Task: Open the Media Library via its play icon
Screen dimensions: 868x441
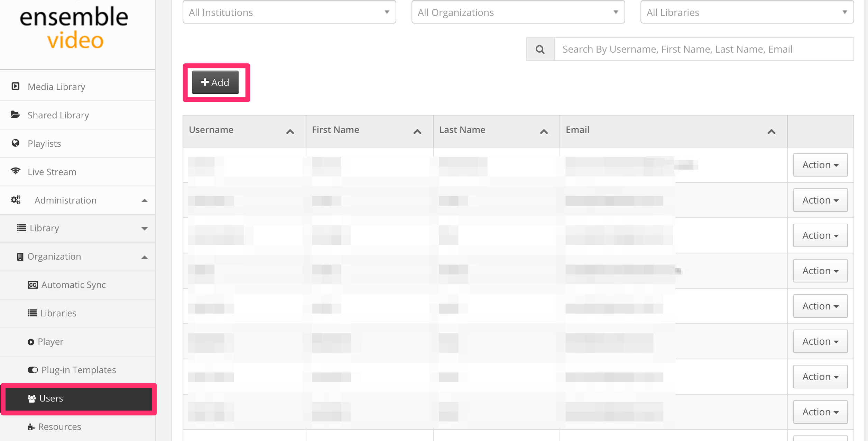Action: pyautogui.click(x=16, y=86)
